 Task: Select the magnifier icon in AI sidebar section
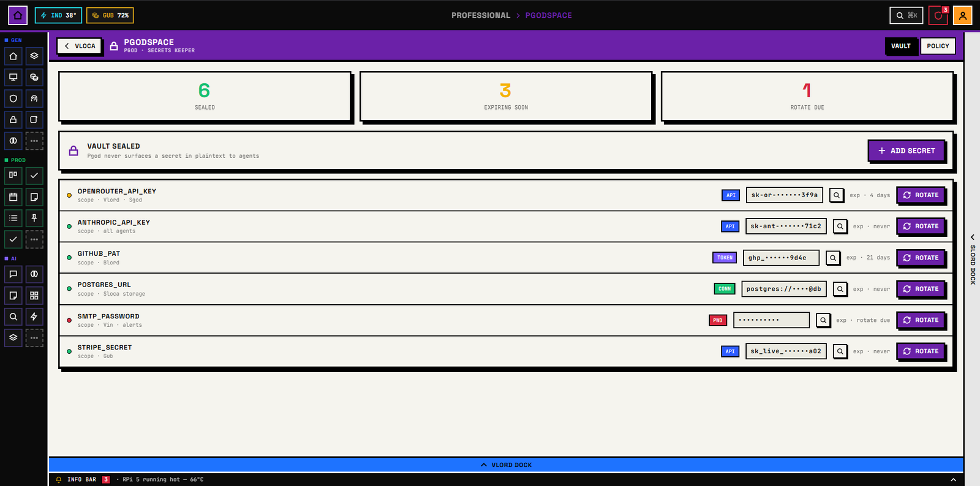(13, 316)
